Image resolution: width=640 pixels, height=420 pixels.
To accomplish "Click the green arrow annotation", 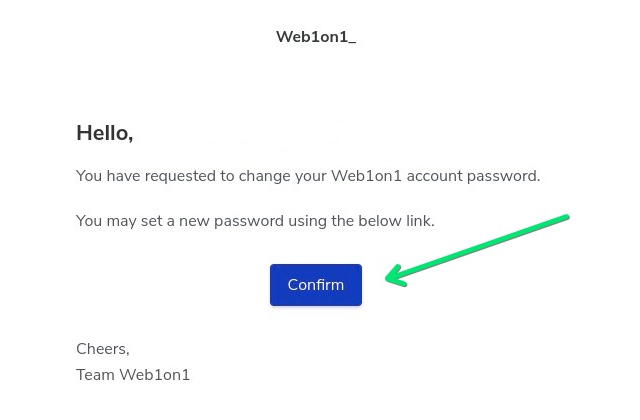I will [477, 250].
